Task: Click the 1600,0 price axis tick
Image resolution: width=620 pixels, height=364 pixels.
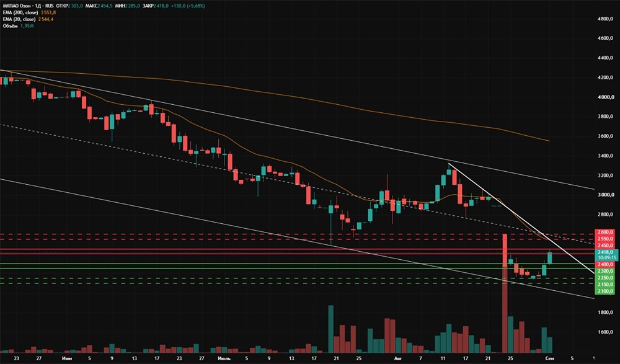Action: tap(605, 332)
